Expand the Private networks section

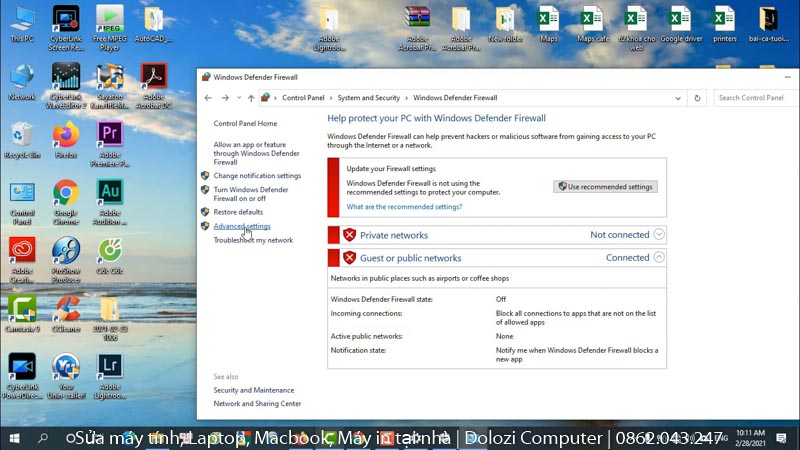pos(658,235)
